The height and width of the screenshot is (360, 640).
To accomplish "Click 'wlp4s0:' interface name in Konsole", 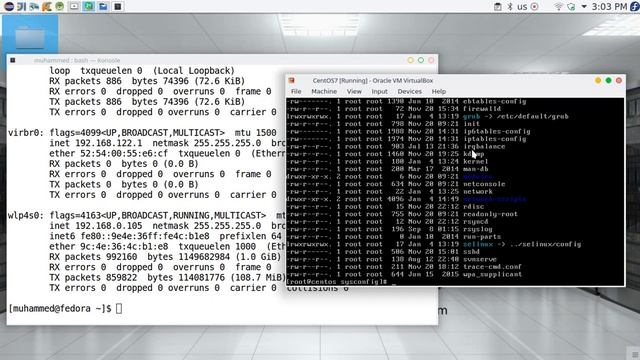I will (x=26, y=216).
